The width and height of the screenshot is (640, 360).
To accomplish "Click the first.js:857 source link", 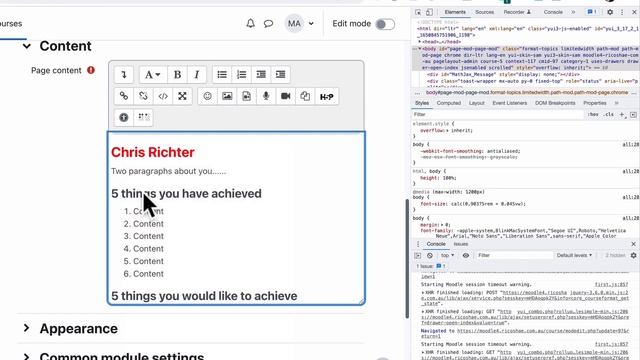I will click(x=611, y=284).
